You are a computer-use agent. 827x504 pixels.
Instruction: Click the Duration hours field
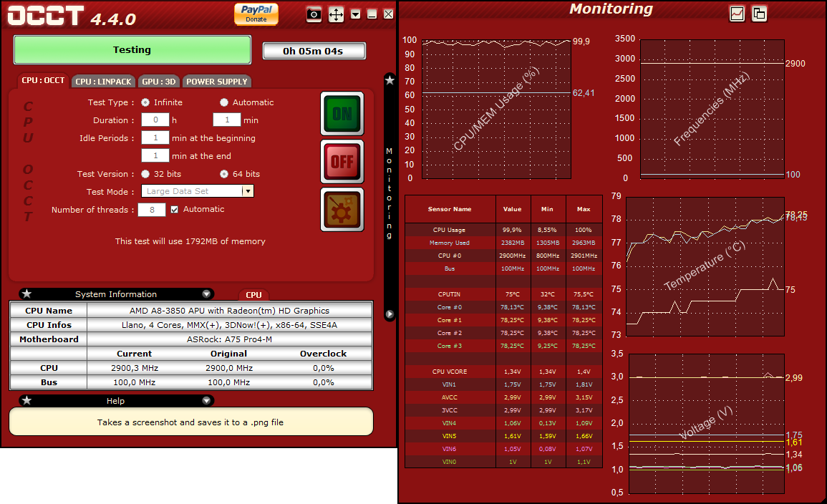(155, 120)
